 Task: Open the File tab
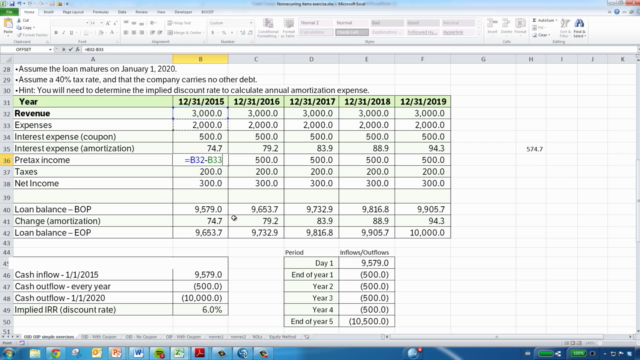pos(9,12)
